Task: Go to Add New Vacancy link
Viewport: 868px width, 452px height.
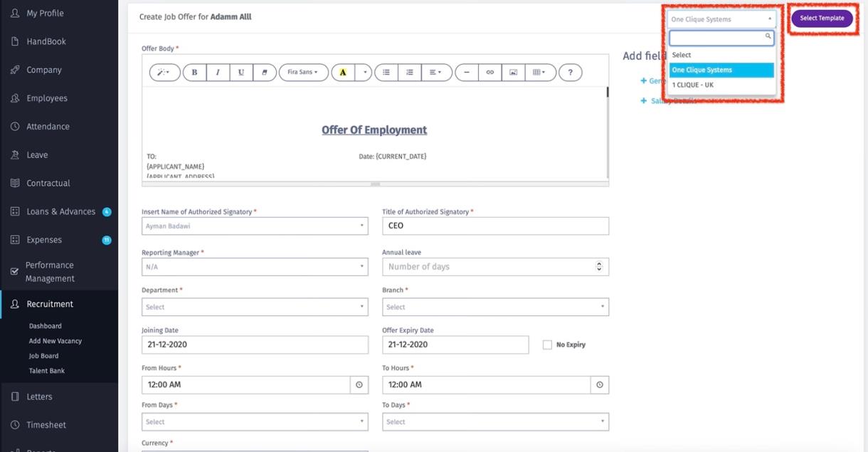Action: point(55,341)
